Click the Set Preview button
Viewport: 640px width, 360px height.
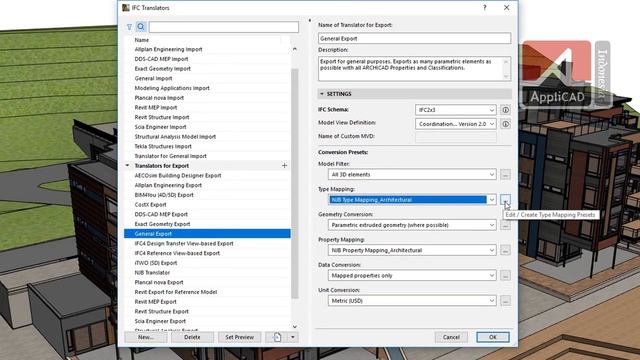[x=240, y=337]
